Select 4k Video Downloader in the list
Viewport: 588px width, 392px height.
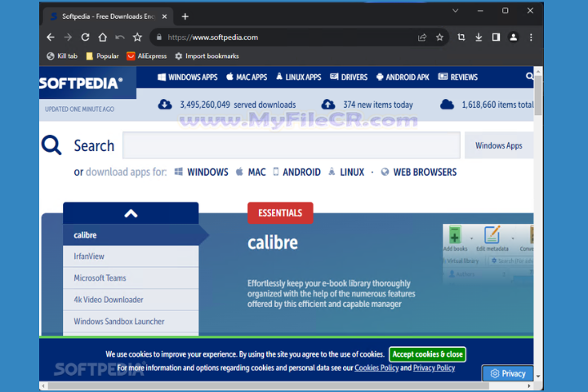131,300
